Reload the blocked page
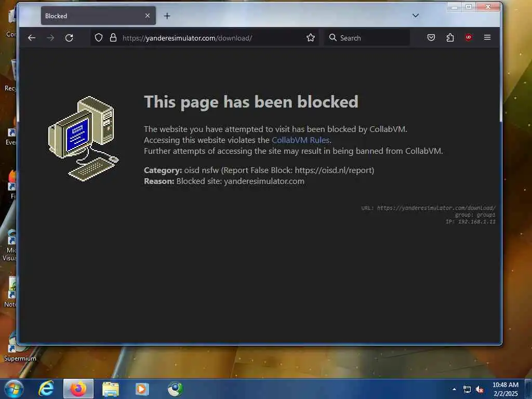The image size is (532, 399). 69,37
